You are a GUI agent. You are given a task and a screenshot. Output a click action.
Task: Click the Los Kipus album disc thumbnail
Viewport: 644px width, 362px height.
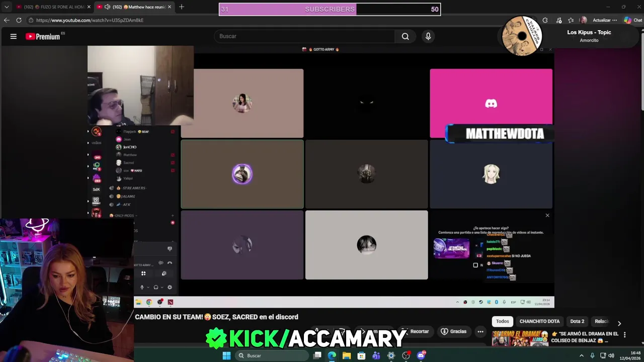[522, 36]
